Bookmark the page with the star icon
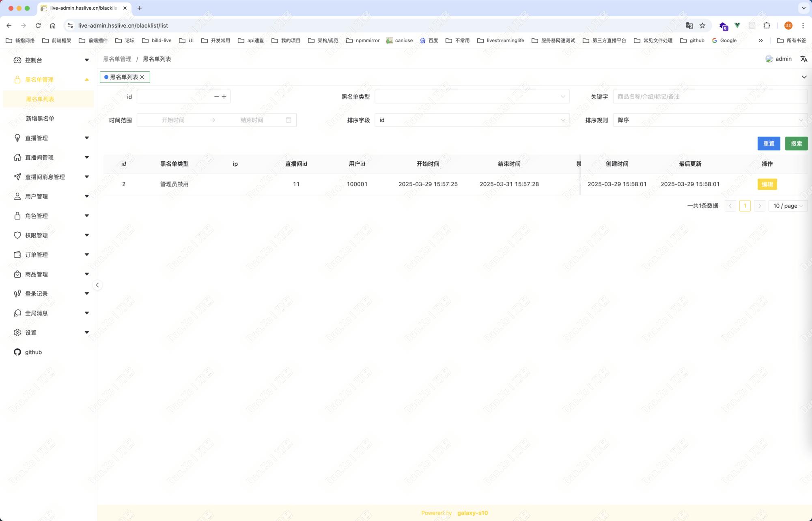The height and width of the screenshot is (521, 812). click(702, 26)
